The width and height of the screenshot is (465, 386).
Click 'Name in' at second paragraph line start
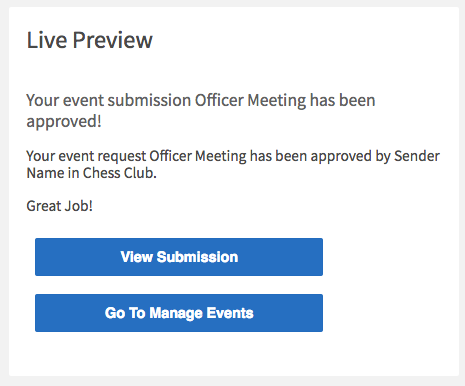[x=53, y=173]
